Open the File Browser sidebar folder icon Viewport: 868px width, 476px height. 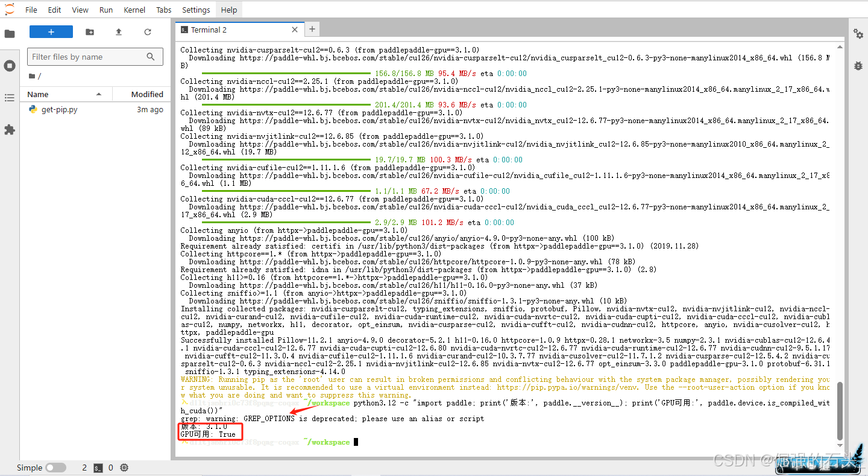[x=10, y=34]
